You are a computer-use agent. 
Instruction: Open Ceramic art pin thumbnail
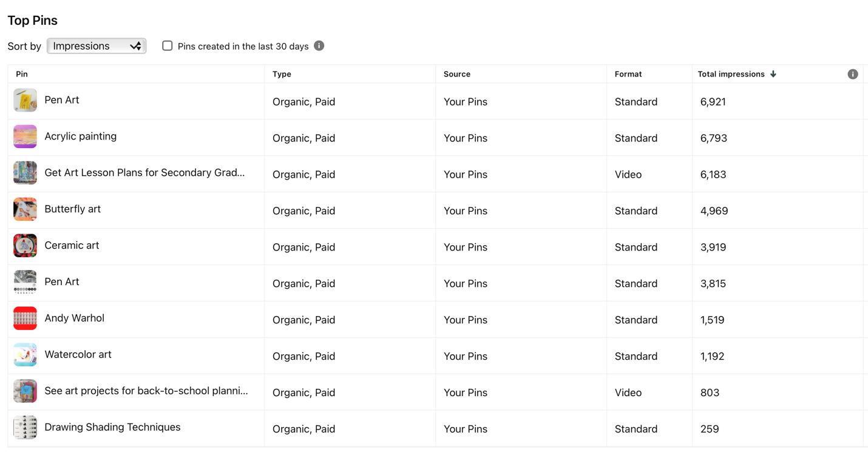click(25, 246)
